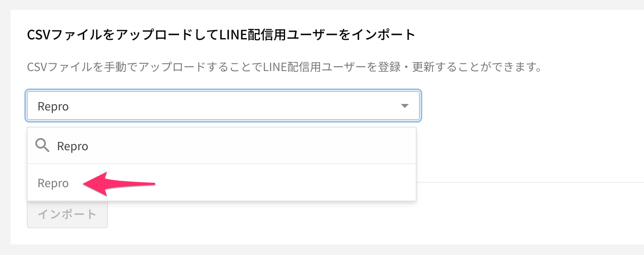Click the divider line right of the dropdown list
Image resolution: width=644 pixels, height=255 pixels.
(528, 182)
